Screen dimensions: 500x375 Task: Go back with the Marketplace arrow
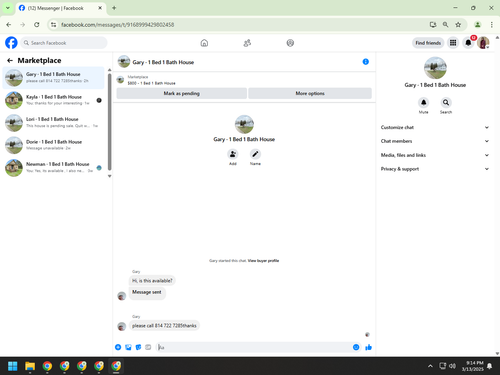click(10, 60)
